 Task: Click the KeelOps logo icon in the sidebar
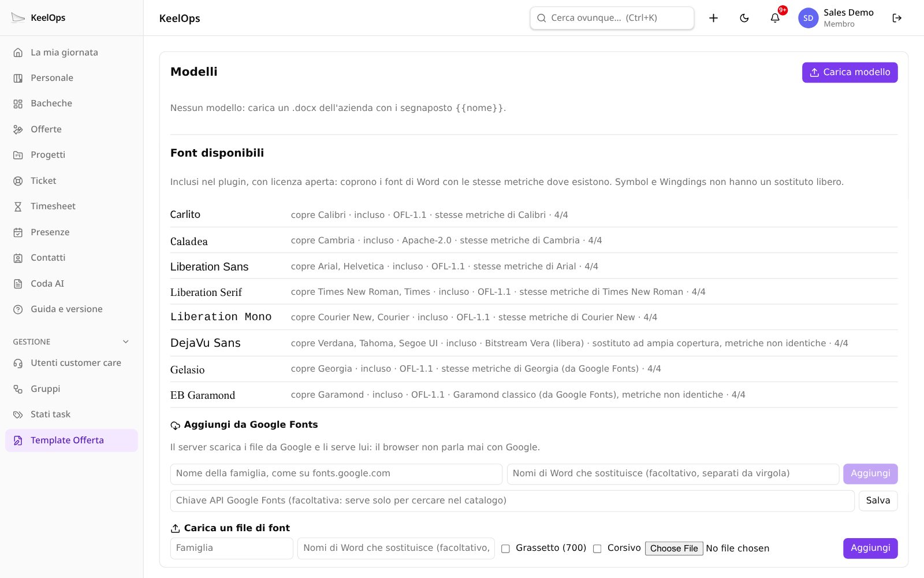[x=18, y=17]
